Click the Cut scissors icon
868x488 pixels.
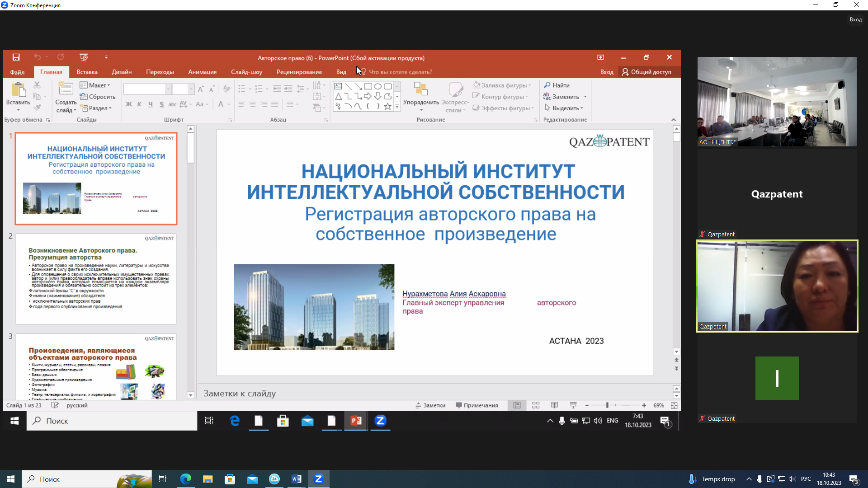click(37, 85)
